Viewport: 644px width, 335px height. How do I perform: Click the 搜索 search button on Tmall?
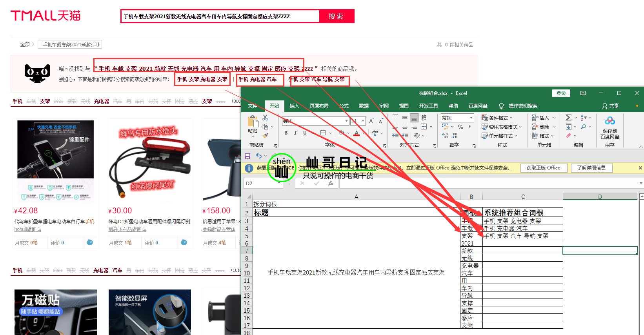[336, 16]
